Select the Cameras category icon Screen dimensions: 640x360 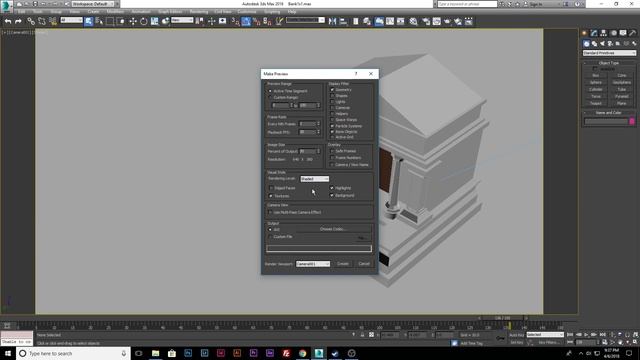[610, 44]
